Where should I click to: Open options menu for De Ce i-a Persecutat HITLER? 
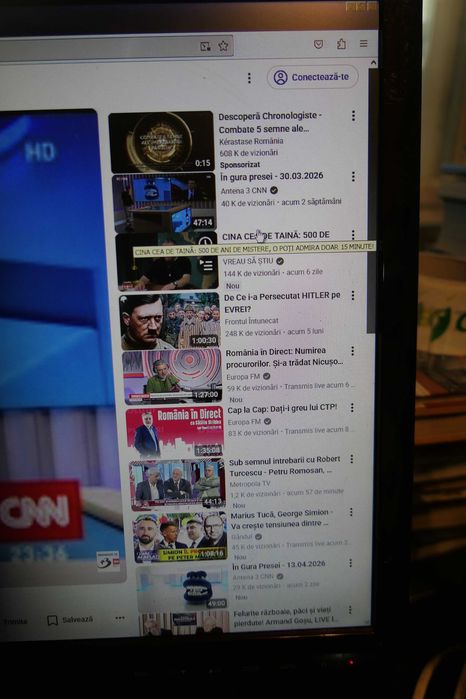coord(353,296)
